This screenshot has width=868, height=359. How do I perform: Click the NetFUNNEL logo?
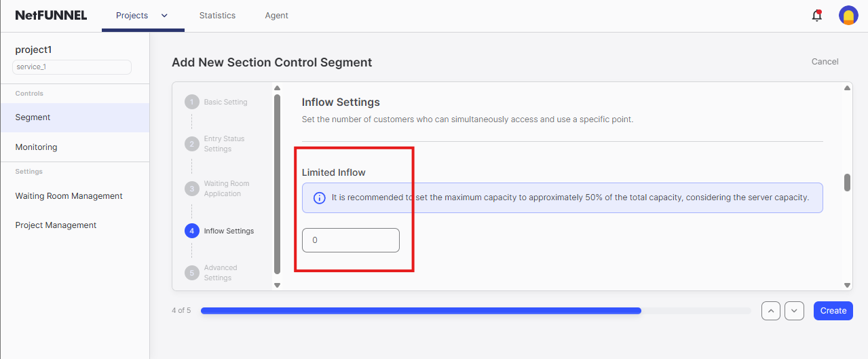click(x=51, y=16)
